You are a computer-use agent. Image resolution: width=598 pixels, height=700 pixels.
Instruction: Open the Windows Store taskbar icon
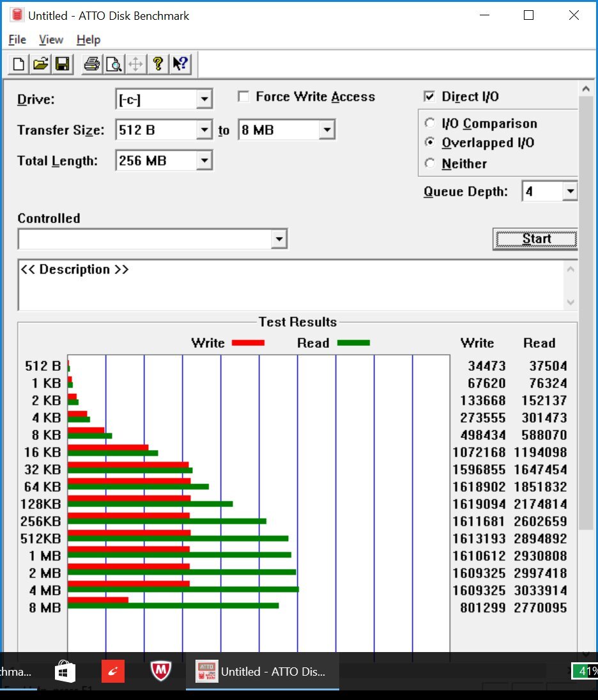click(x=65, y=671)
